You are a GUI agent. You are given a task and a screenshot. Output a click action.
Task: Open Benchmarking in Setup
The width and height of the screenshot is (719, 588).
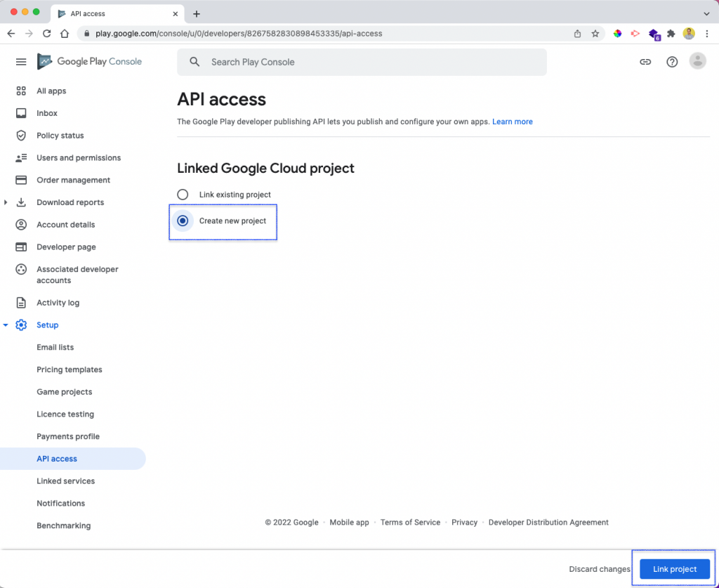63,525
